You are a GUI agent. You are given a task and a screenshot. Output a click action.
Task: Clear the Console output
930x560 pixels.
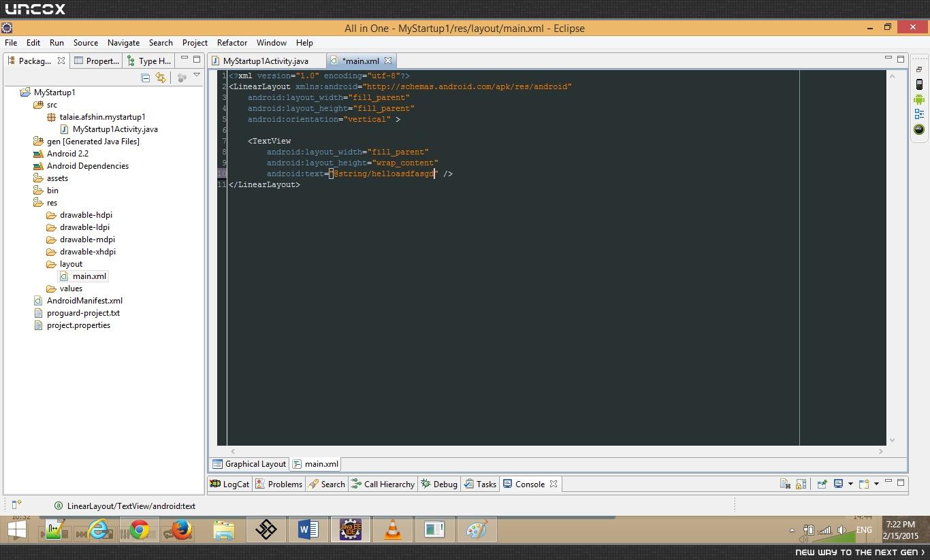point(785,484)
